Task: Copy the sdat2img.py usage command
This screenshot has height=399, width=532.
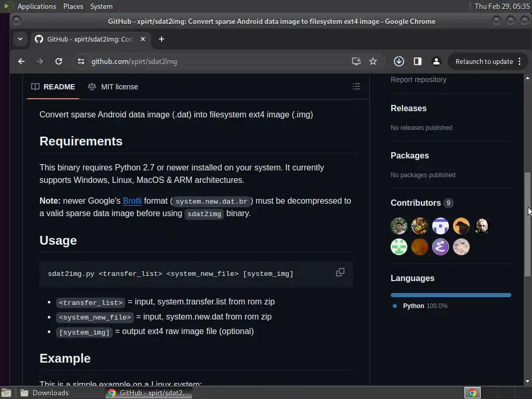Action: click(340, 272)
